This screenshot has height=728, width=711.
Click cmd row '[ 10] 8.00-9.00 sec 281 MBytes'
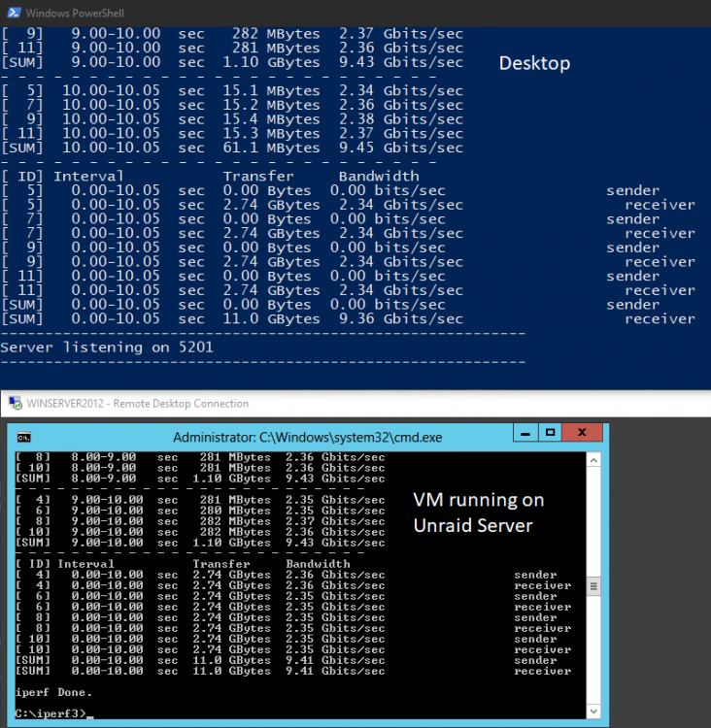coord(200,468)
